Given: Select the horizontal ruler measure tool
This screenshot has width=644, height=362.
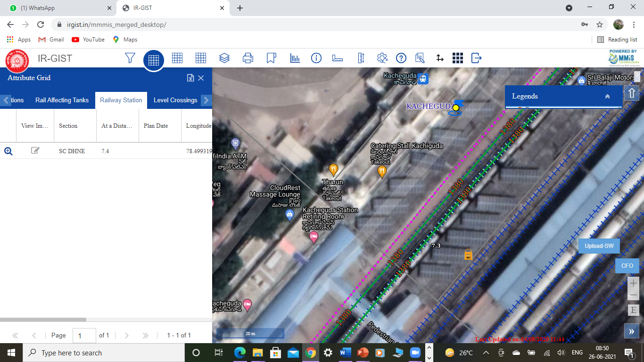Looking at the screenshot, I should tap(338, 58).
